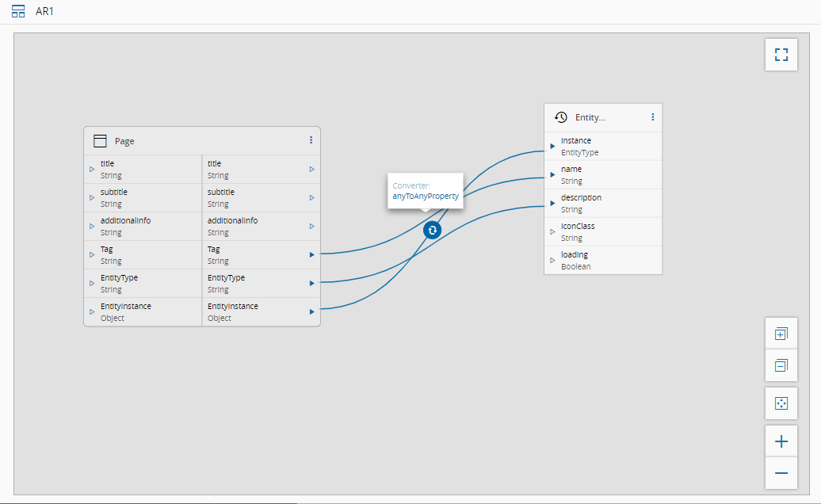Screen dimensions: 821x504
Task: Click the converter refresh circle icon
Action: [x=432, y=230]
